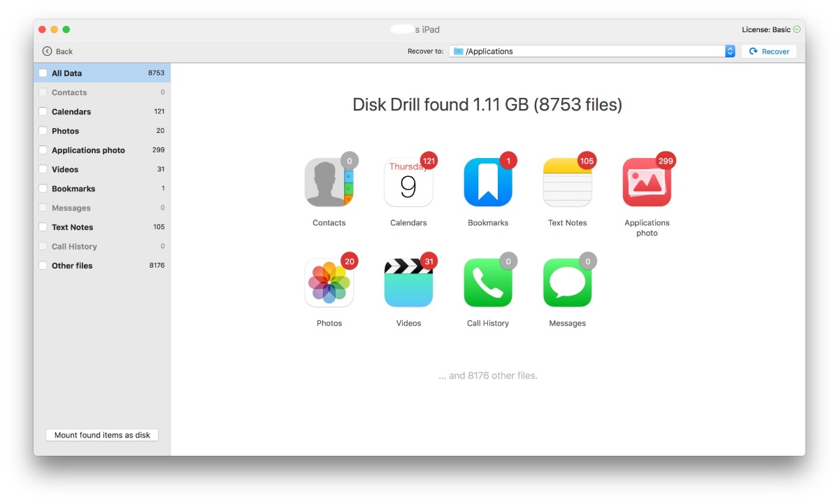Click License: Basic label
The image size is (839, 504).
click(766, 29)
